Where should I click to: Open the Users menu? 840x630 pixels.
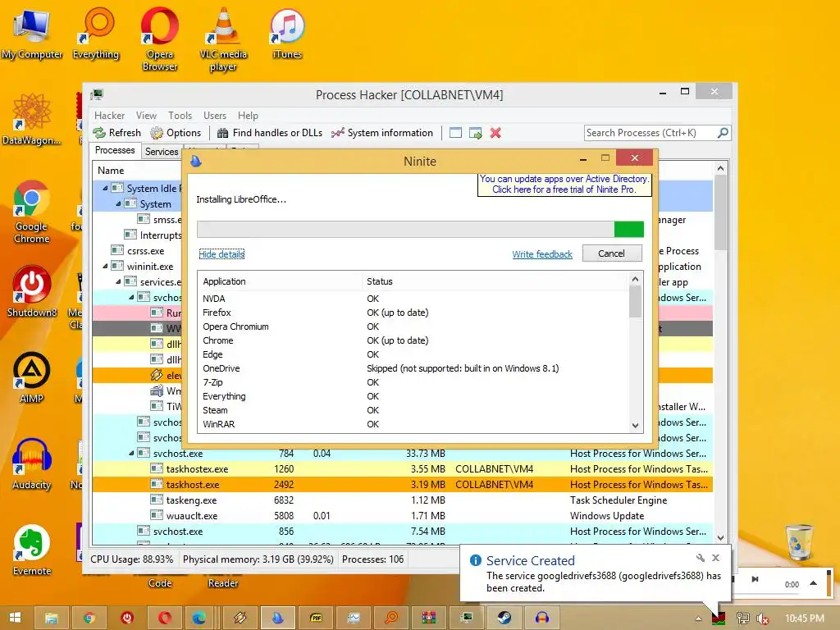point(215,116)
